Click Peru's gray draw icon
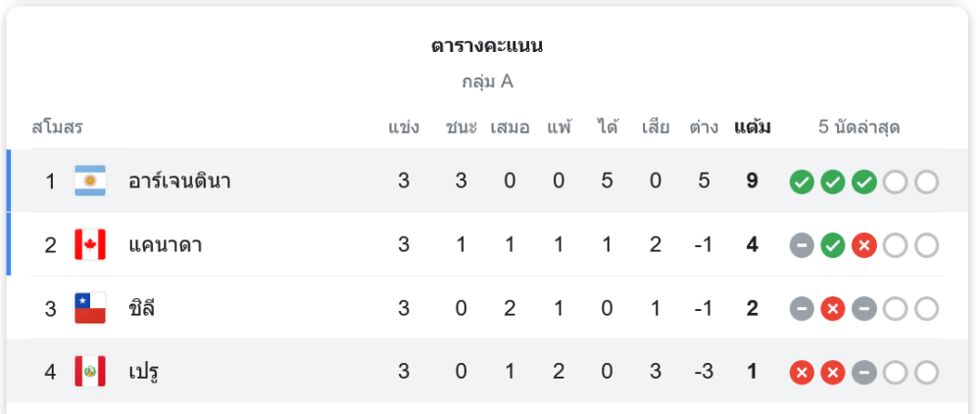Viewport: 980px width, 414px height. [863, 373]
